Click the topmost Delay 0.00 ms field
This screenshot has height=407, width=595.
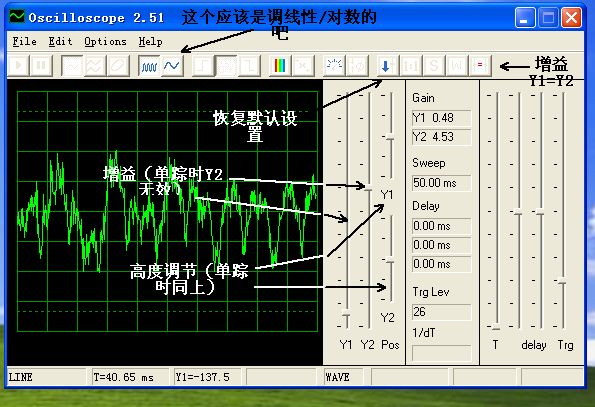tap(441, 226)
